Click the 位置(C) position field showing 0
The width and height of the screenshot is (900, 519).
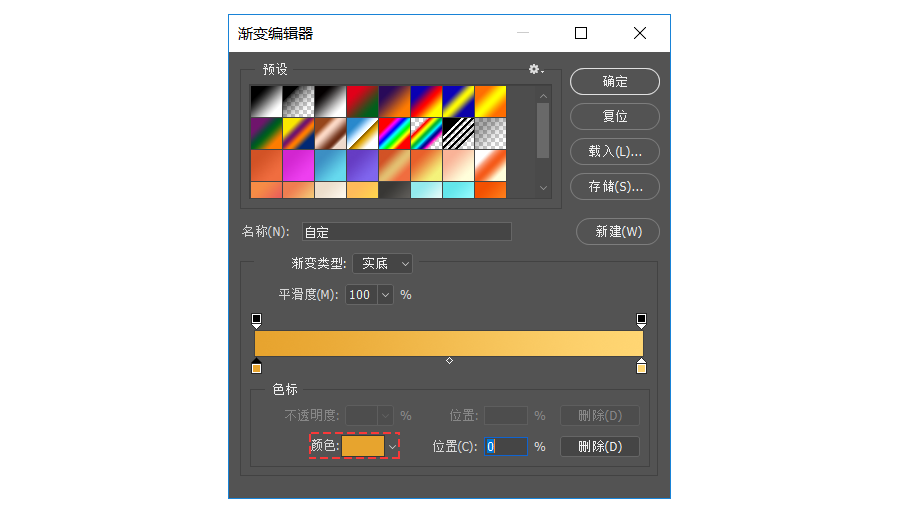506,446
